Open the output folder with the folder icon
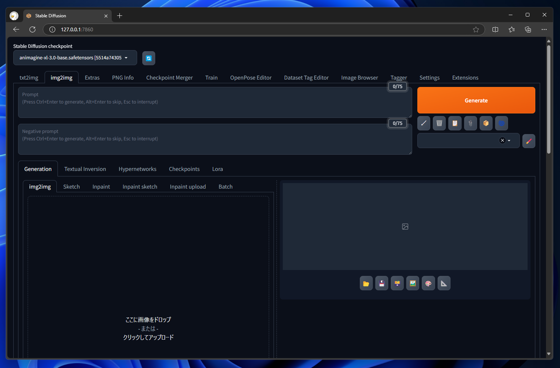Viewport: 560px width, 368px height. click(366, 283)
